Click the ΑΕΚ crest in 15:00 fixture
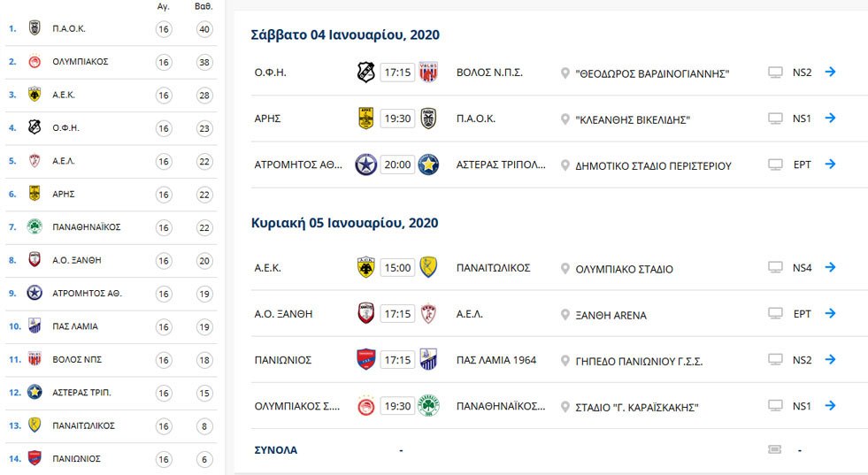 (366, 267)
